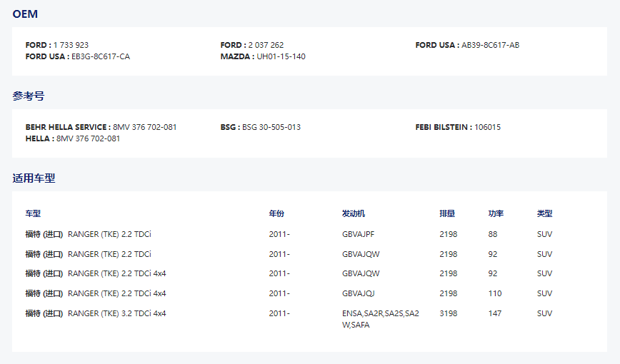
Task: Click the HELLA reference number entry
Action: [x=88, y=138]
